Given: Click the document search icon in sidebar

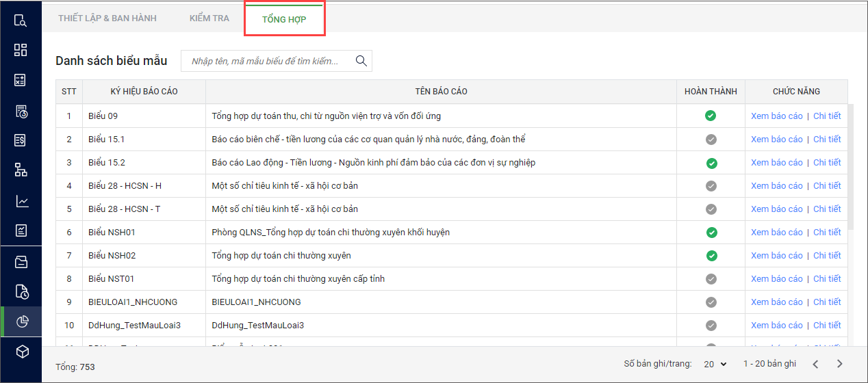Looking at the screenshot, I should 21,20.
